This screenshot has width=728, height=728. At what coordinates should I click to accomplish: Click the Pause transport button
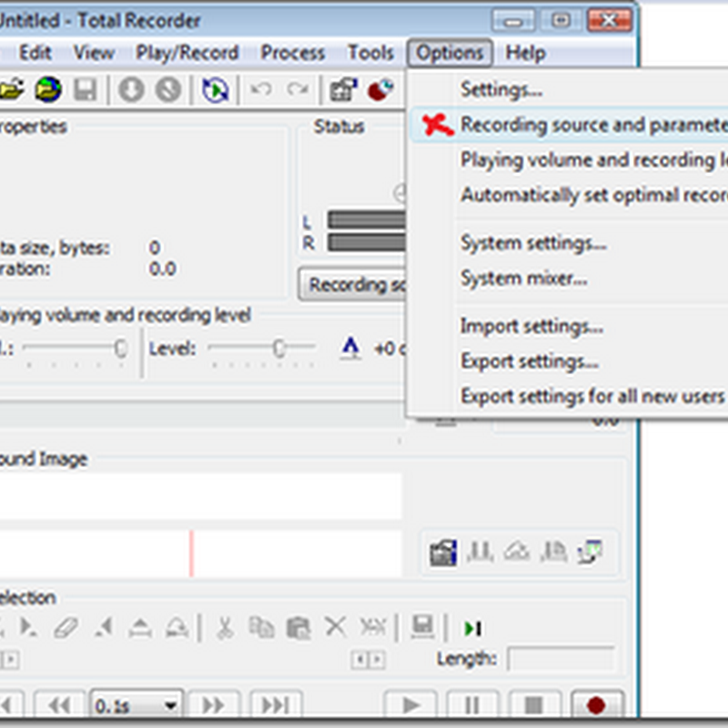[x=472, y=705]
